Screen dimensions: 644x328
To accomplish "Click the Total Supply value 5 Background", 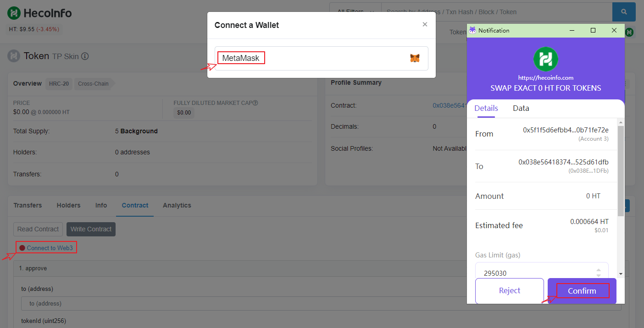I will [x=136, y=131].
